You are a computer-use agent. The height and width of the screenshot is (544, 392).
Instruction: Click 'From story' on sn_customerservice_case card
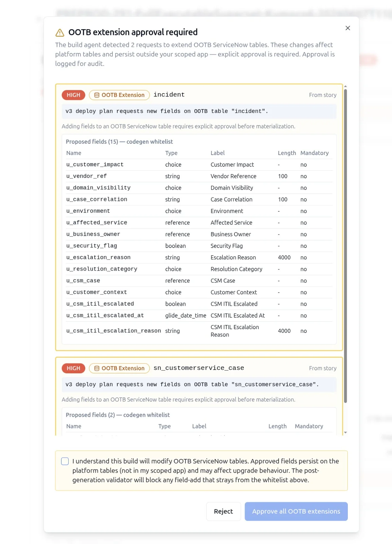pyautogui.click(x=322, y=368)
